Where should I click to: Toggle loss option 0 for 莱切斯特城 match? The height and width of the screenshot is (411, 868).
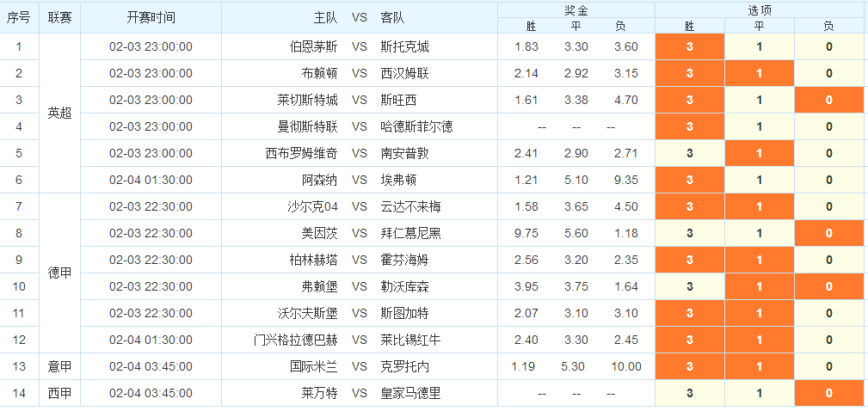[x=829, y=100]
